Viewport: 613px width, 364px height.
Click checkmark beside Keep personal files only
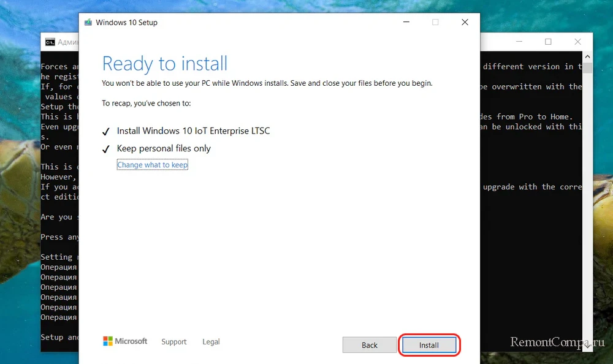coord(105,149)
